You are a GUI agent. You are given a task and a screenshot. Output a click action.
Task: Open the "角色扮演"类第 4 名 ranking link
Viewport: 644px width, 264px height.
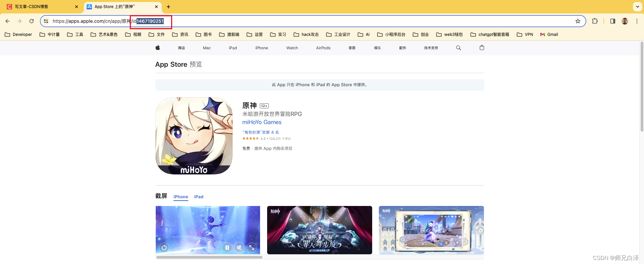261,132
